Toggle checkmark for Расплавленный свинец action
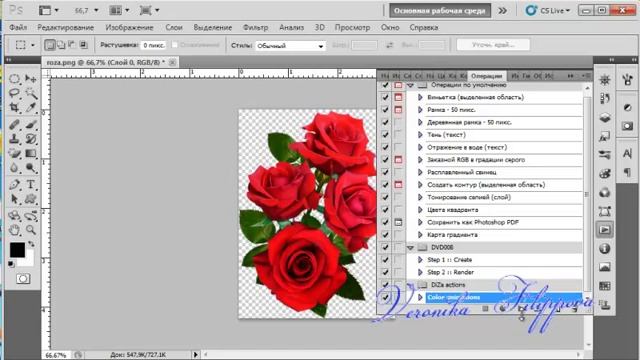The height and width of the screenshot is (360, 640). [385, 172]
